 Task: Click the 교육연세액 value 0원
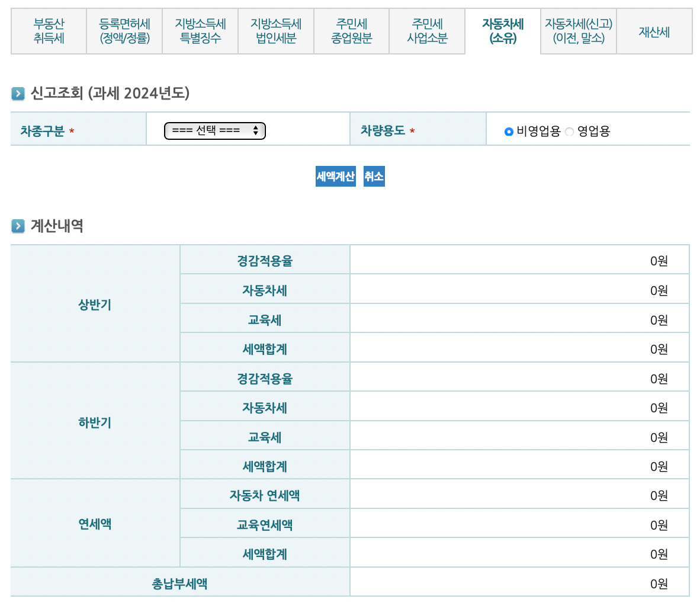[659, 525]
